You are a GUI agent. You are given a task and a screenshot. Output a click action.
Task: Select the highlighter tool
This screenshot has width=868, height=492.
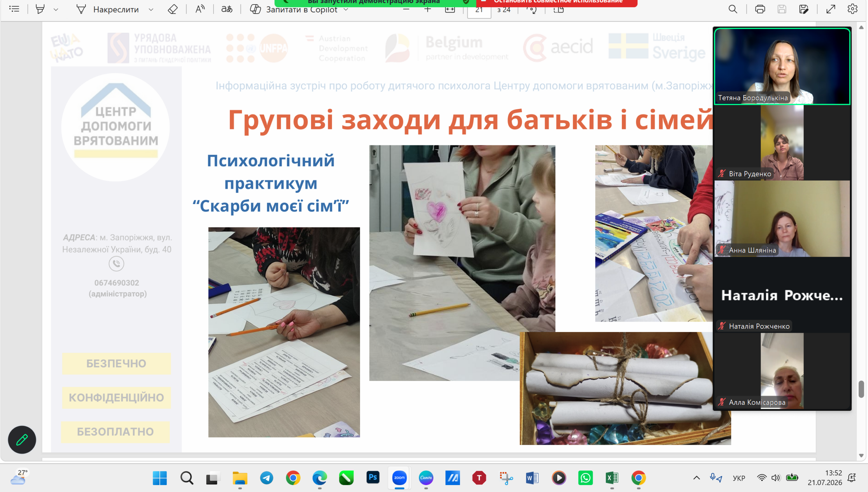click(40, 9)
